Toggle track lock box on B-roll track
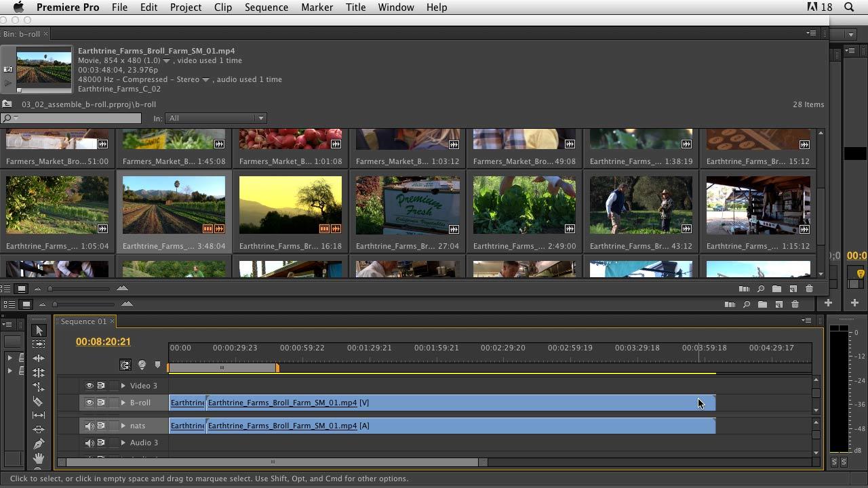The height and width of the screenshot is (488, 868). pyautogui.click(x=113, y=403)
